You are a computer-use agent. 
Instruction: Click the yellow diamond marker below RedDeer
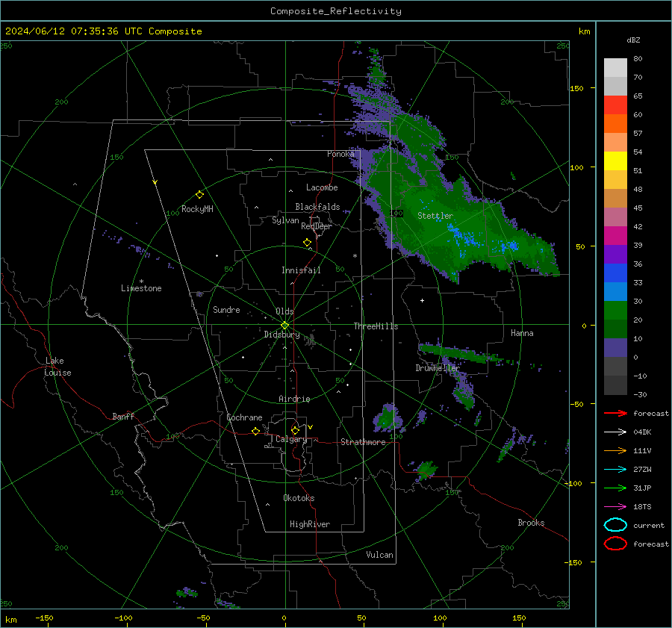pyautogui.click(x=307, y=243)
